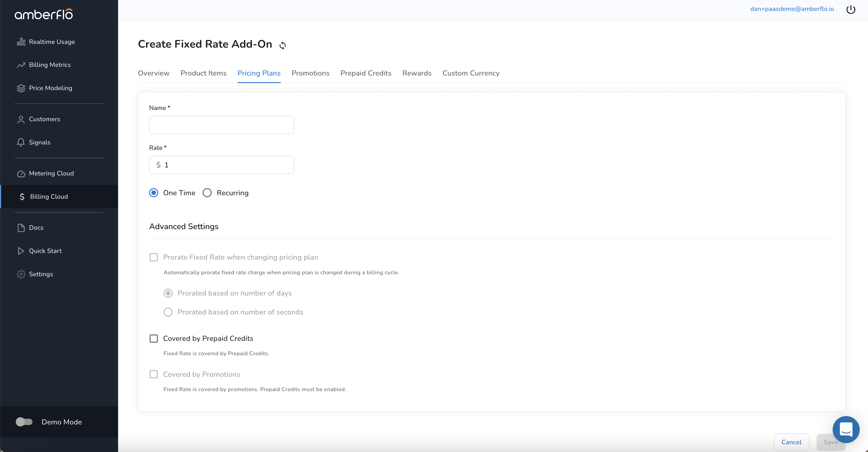Toggle Demo Mode switch
The width and height of the screenshot is (868, 452).
(24, 422)
